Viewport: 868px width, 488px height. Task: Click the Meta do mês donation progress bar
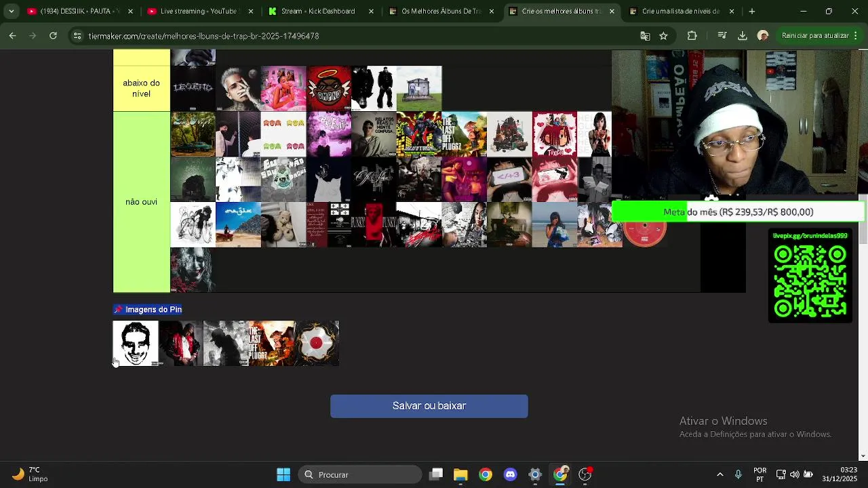tap(738, 212)
